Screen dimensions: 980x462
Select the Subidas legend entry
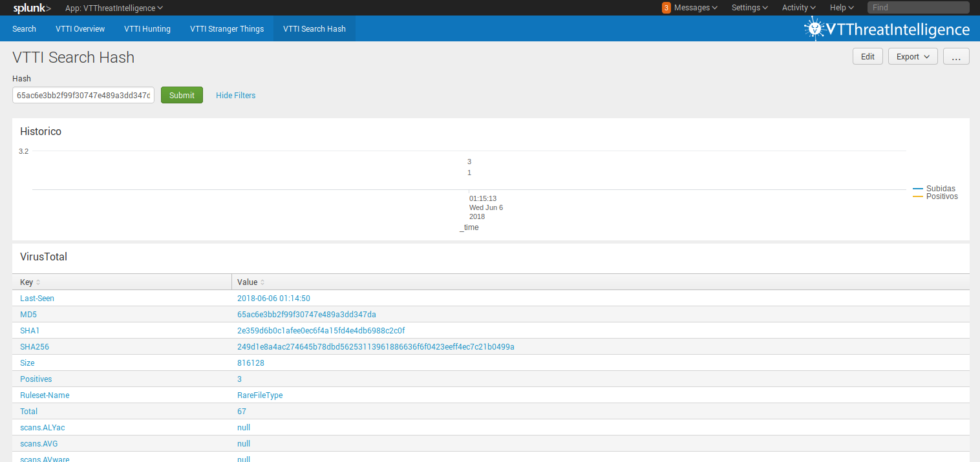pos(941,188)
